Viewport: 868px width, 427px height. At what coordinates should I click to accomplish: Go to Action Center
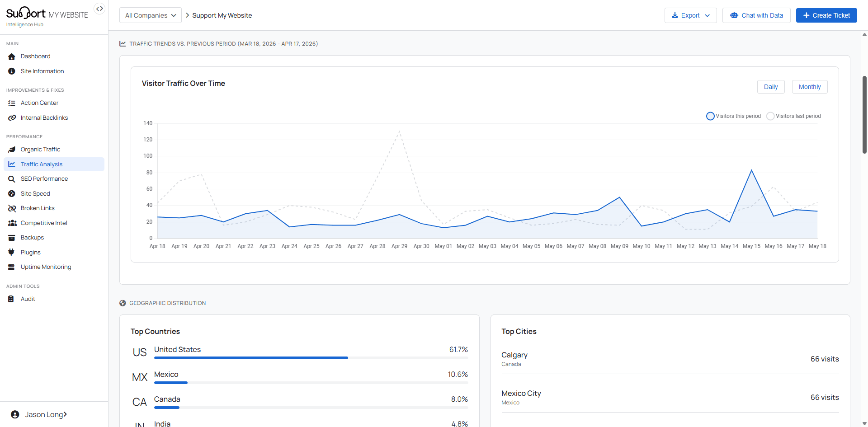54,103
